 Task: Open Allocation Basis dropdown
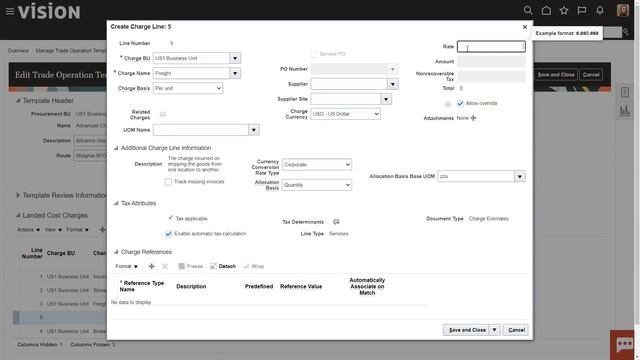click(x=317, y=185)
